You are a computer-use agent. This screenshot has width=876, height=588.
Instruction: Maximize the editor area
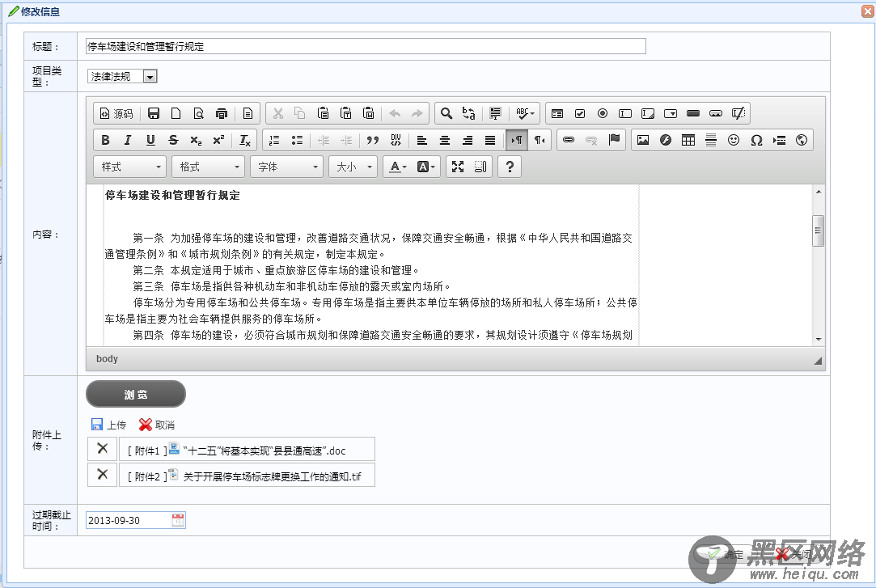pyautogui.click(x=458, y=167)
